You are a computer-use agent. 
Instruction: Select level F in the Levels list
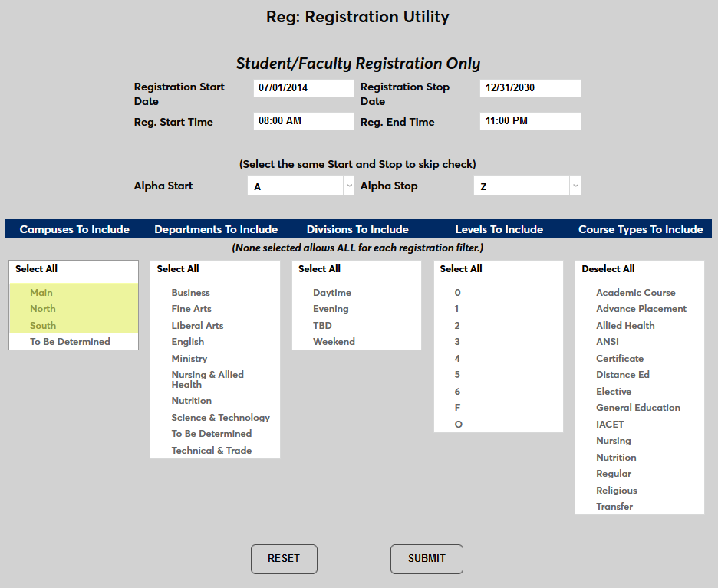pyautogui.click(x=457, y=407)
